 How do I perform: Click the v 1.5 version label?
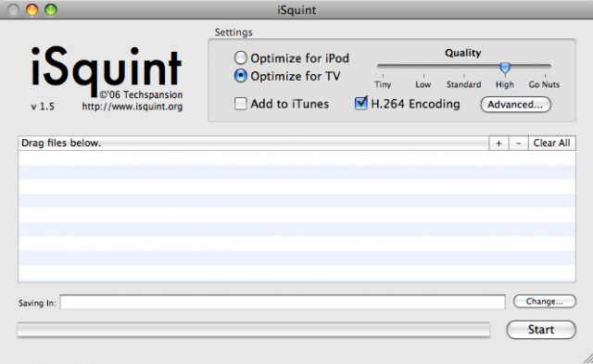coord(43,107)
